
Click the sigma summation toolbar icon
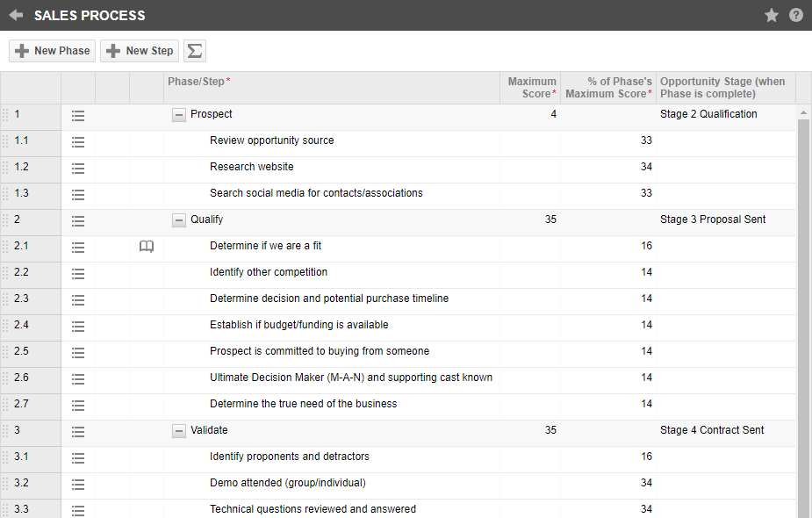tap(195, 51)
